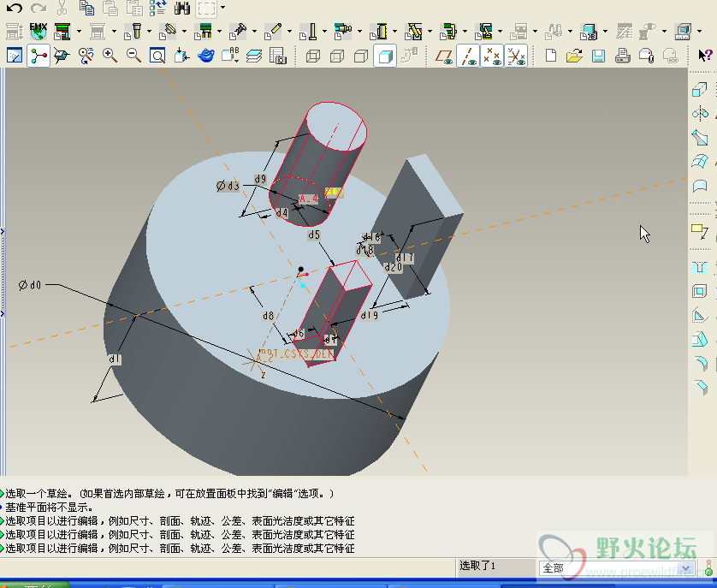Click the Orient mode icon

[62, 56]
